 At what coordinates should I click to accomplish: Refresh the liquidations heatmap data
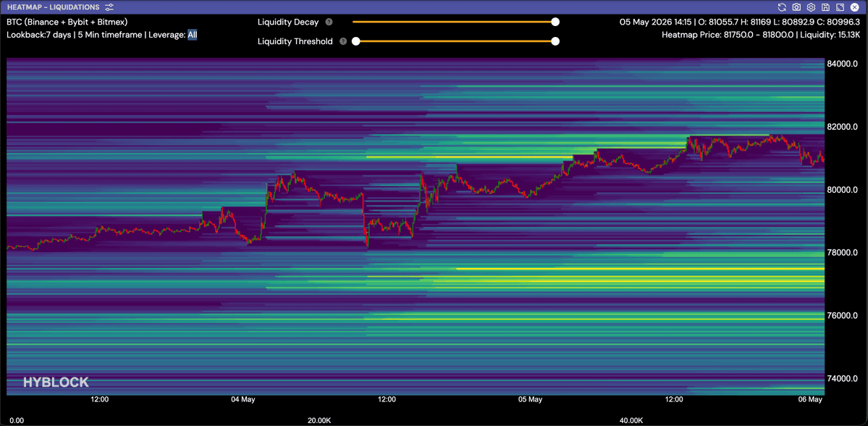782,7
